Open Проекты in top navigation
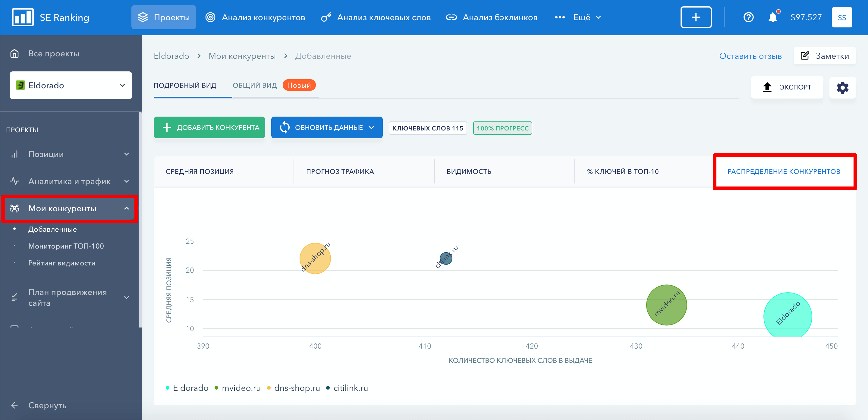 click(163, 17)
